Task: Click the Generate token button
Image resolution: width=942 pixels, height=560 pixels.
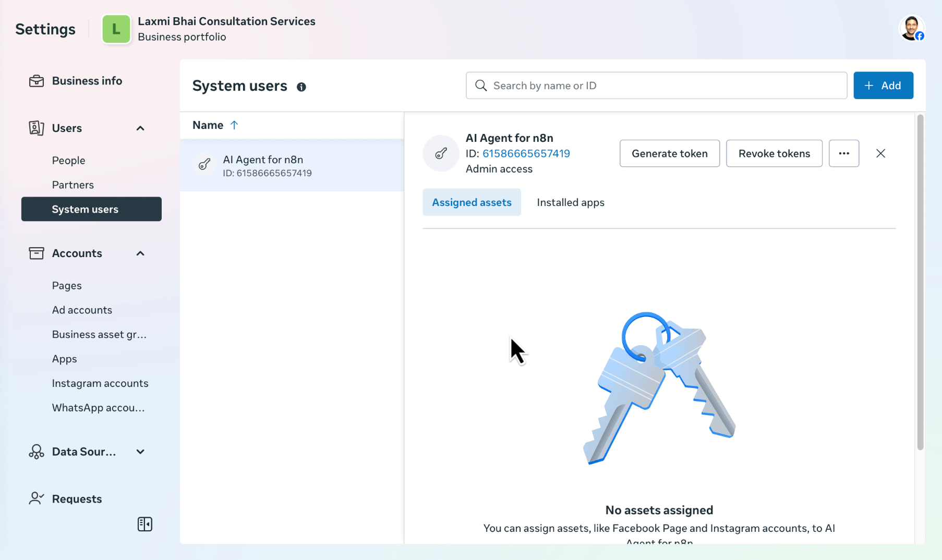Action: click(x=669, y=153)
